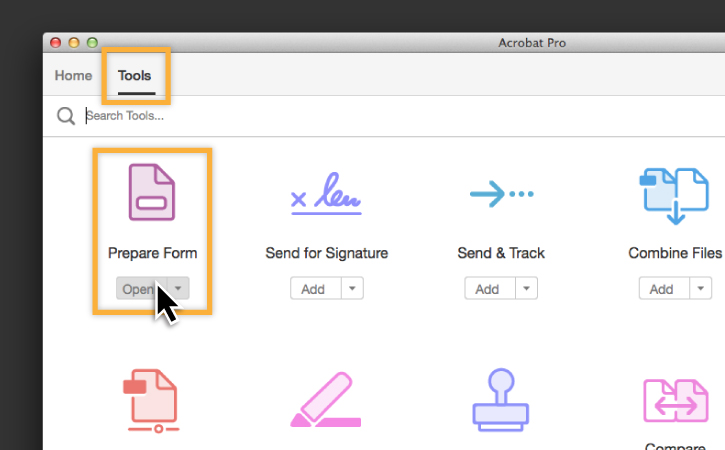Minimize the Acrobat Pro window with yellow button
Screen dimensions: 725x450
click(x=74, y=43)
